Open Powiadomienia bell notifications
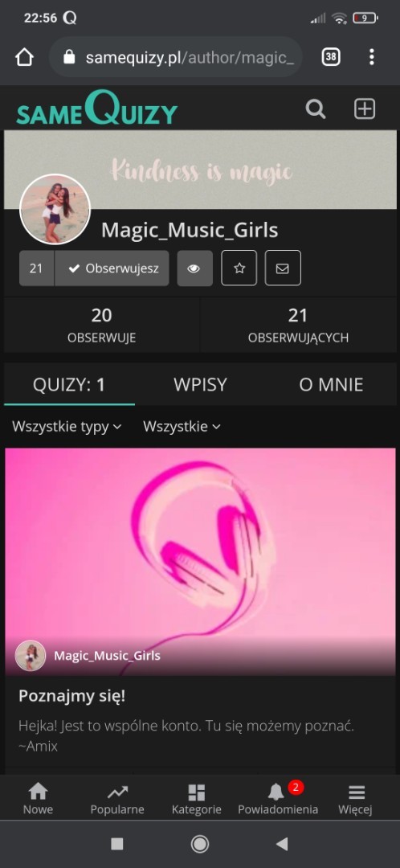This screenshot has height=868, width=400. click(278, 797)
